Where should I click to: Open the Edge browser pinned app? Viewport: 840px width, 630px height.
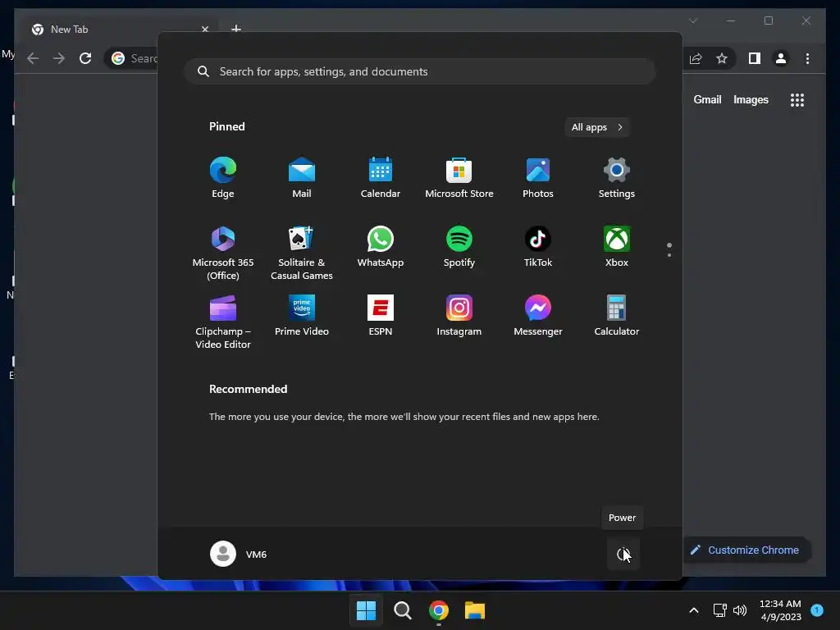pyautogui.click(x=223, y=178)
